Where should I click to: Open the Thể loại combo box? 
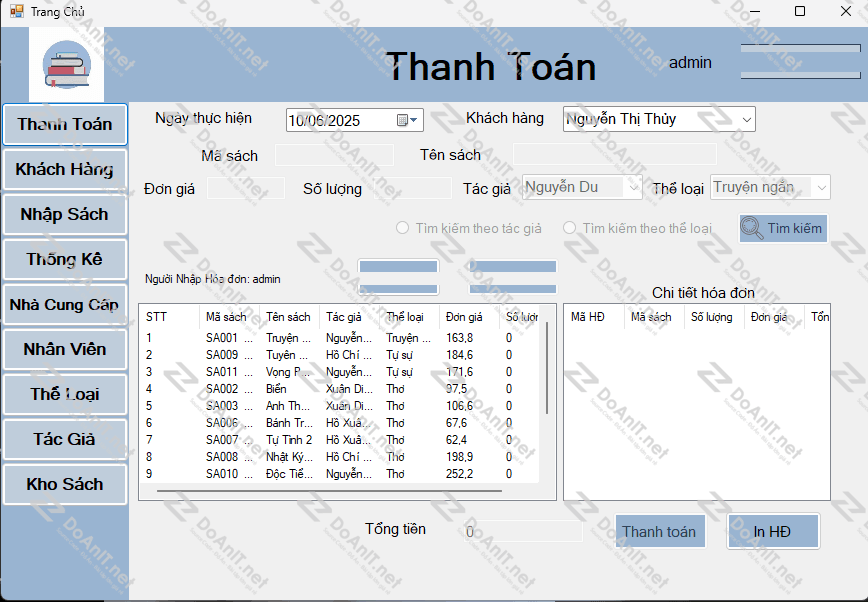(x=821, y=187)
